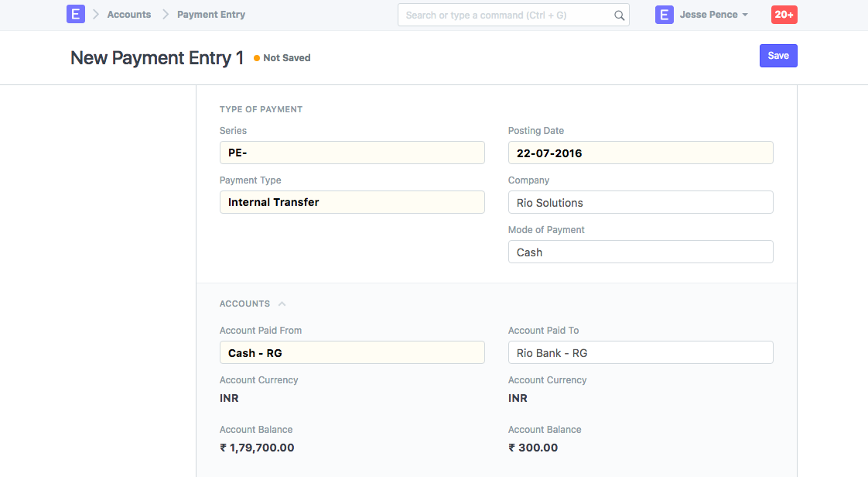
Task: Click the Company field with Rio Solutions
Action: pyautogui.click(x=640, y=202)
